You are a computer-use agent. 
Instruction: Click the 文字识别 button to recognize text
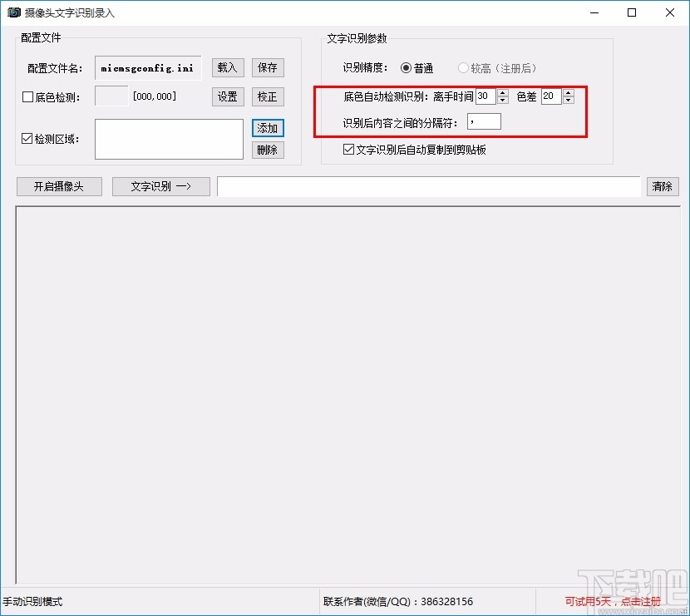tap(160, 186)
